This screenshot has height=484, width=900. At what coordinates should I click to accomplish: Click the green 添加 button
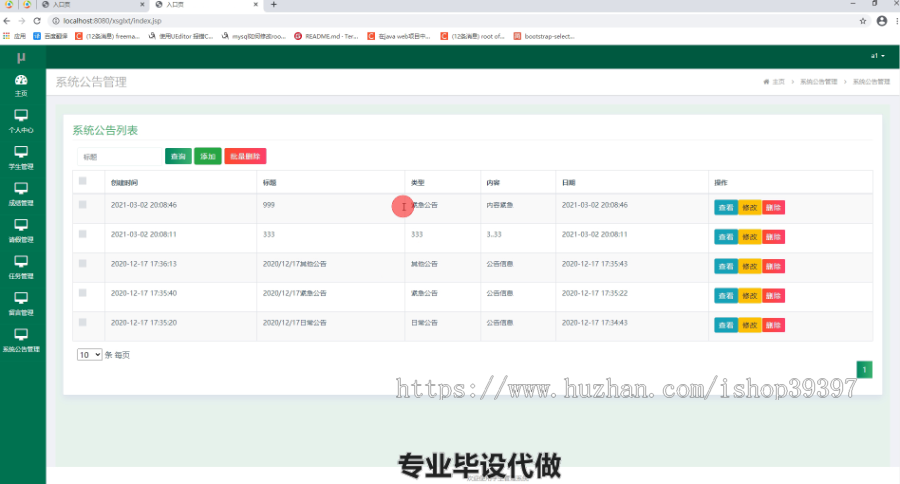coord(208,156)
